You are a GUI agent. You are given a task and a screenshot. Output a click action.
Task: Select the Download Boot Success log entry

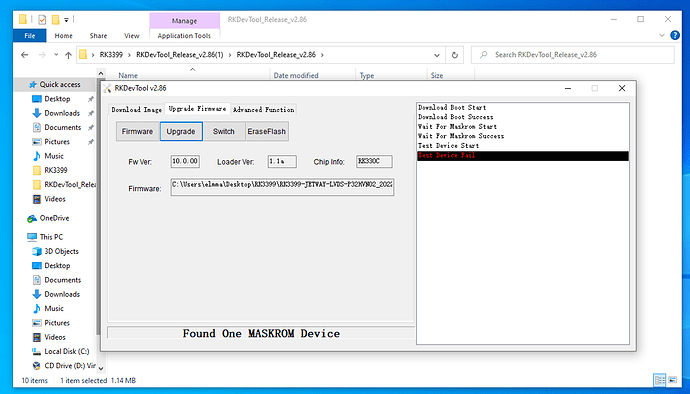point(523,117)
